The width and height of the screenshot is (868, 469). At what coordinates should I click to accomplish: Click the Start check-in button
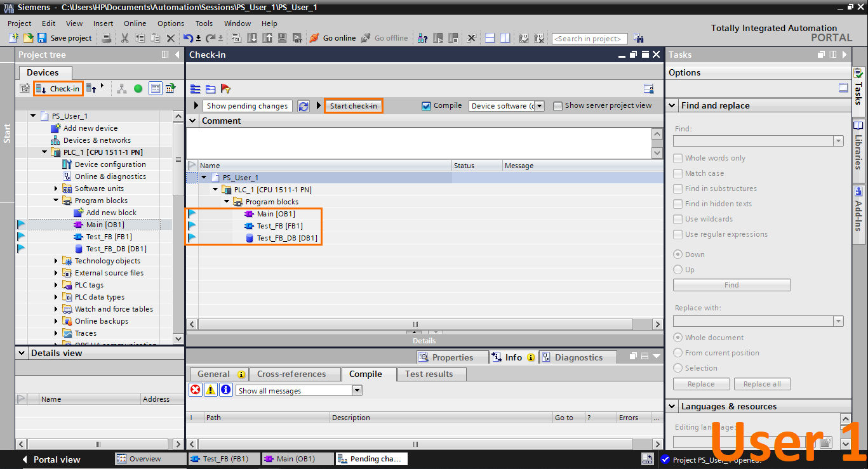coord(353,105)
